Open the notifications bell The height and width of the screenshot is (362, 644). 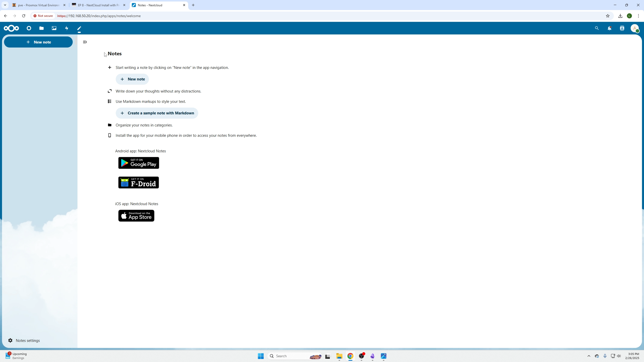(x=609, y=28)
